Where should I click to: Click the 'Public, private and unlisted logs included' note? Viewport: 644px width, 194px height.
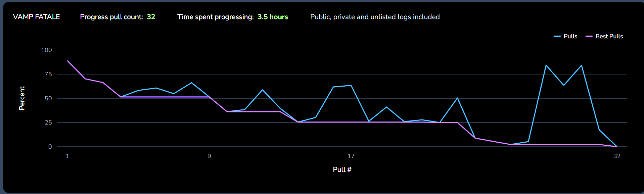(375, 17)
